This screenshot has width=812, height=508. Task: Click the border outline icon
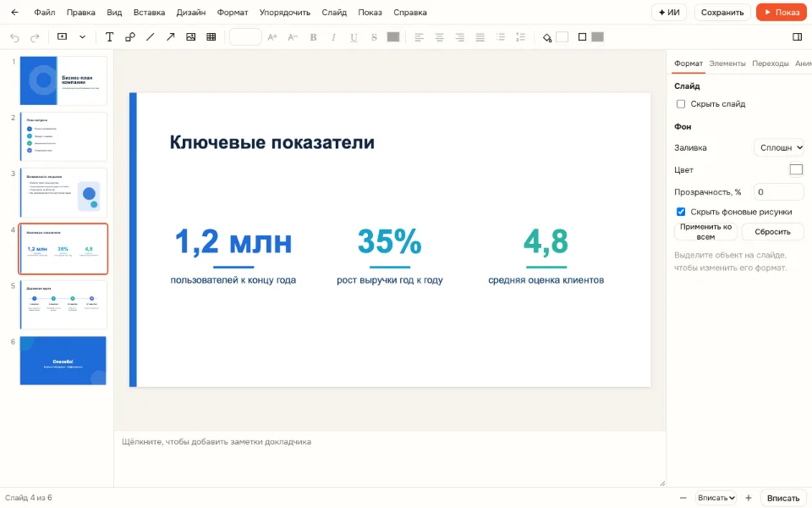582,36
